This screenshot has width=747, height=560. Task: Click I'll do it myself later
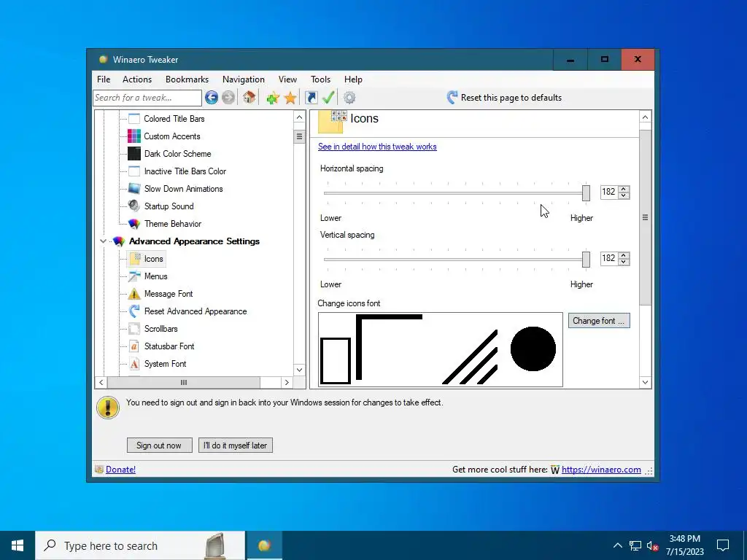(236, 446)
